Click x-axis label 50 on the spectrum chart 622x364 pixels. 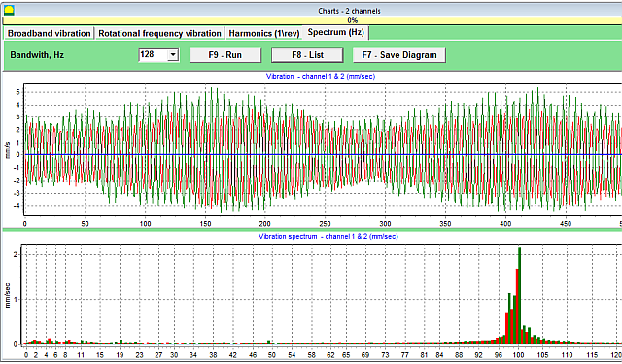coord(271,355)
